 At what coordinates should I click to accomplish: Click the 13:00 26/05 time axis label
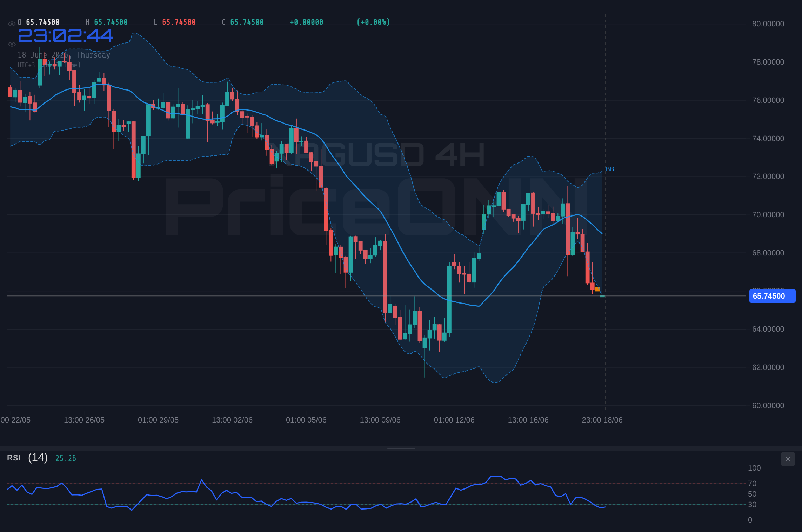[84, 420]
